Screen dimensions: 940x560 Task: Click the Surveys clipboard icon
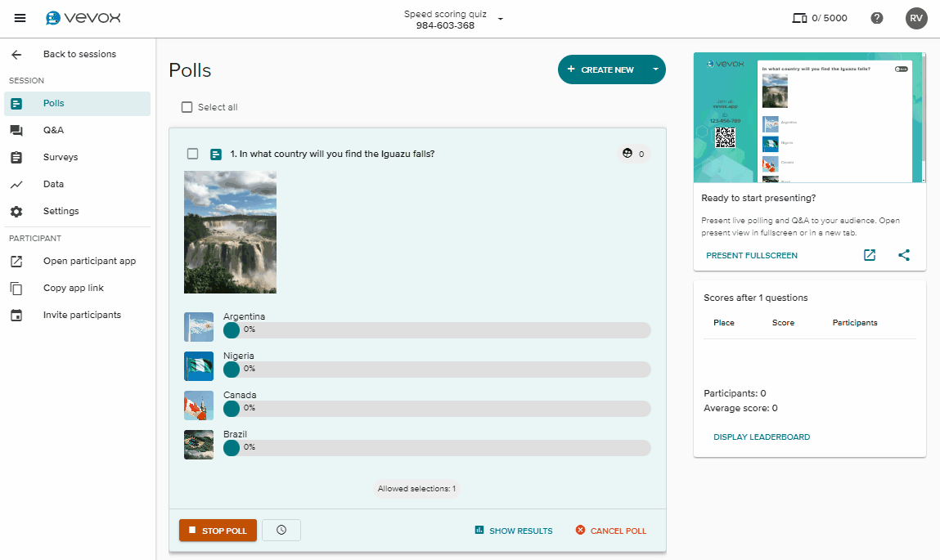click(16, 158)
